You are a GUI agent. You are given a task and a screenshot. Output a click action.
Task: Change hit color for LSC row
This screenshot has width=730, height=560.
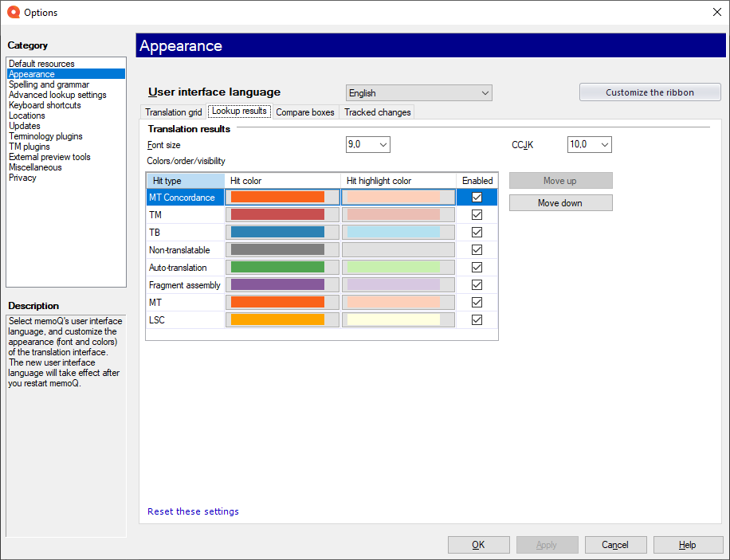[282, 319]
